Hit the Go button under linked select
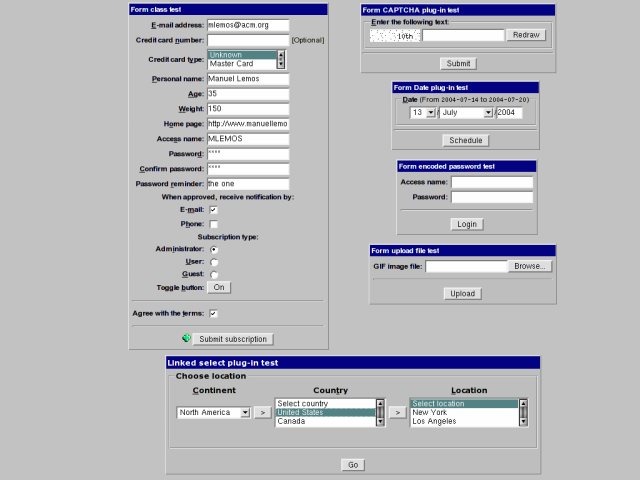The width and height of the screenshot is (640, 480). click(353, 465)
